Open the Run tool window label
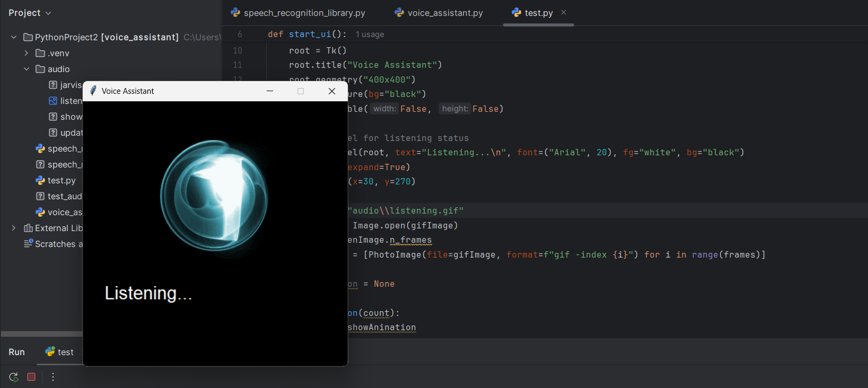The width and height of the screenshot is (868, 388). 16,352
